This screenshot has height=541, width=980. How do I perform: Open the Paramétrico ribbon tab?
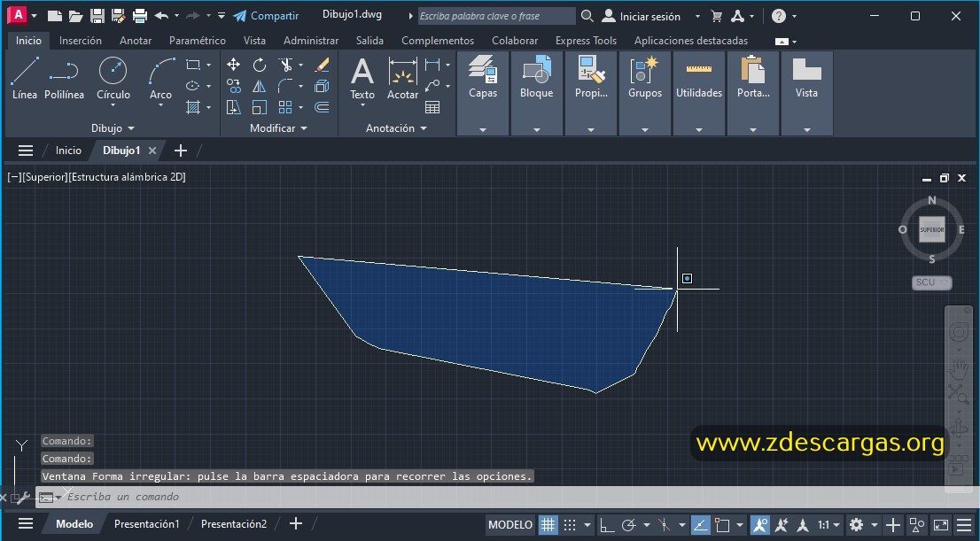pyautogui.click(x=198, y=41)
